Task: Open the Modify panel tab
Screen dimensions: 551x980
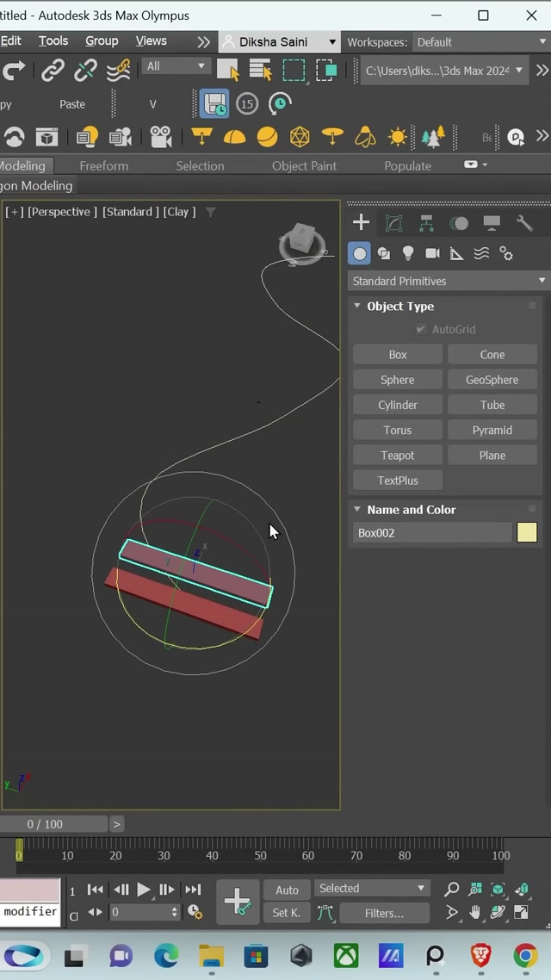Action: 393,224
